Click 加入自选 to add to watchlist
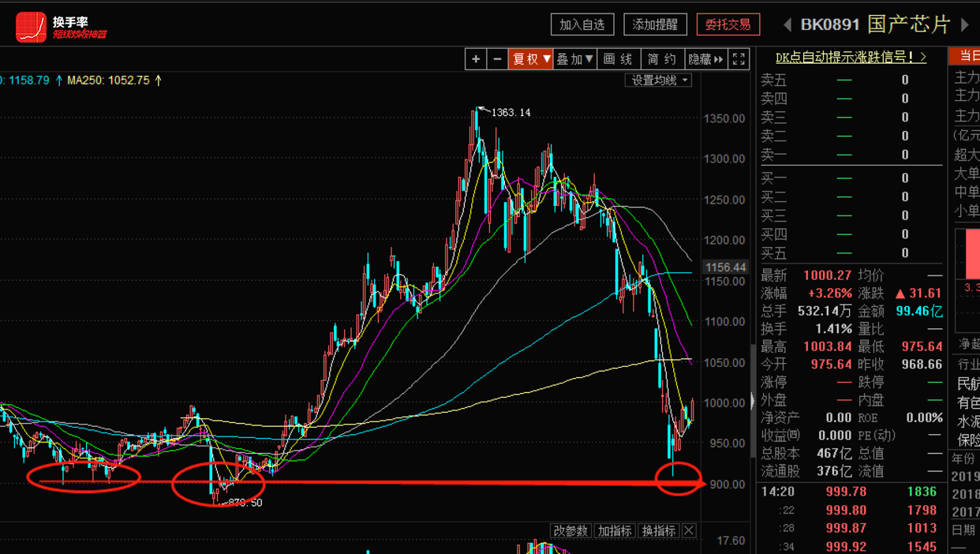 pos(582,24)
